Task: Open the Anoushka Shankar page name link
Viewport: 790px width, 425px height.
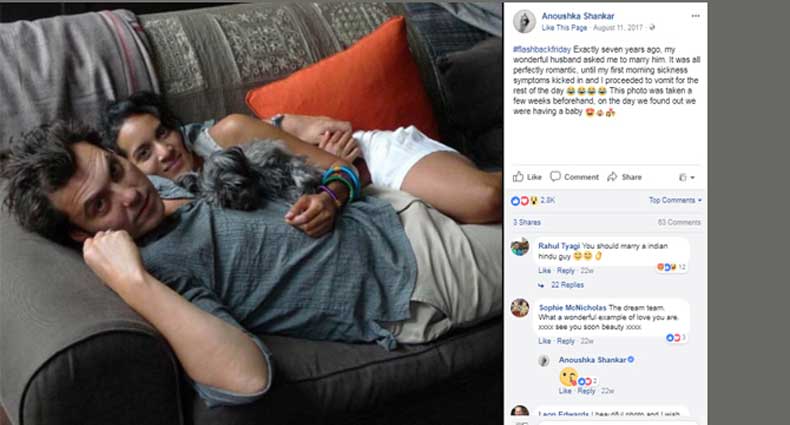Action: [578, 16]
